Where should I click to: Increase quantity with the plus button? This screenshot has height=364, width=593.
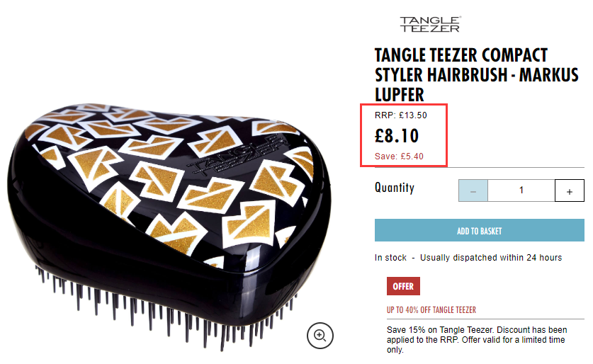pyautogui.click(x=569, y=190)
